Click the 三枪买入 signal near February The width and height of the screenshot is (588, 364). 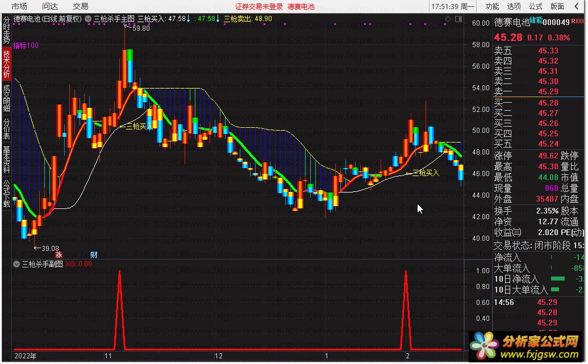click(x=426, y=173)
